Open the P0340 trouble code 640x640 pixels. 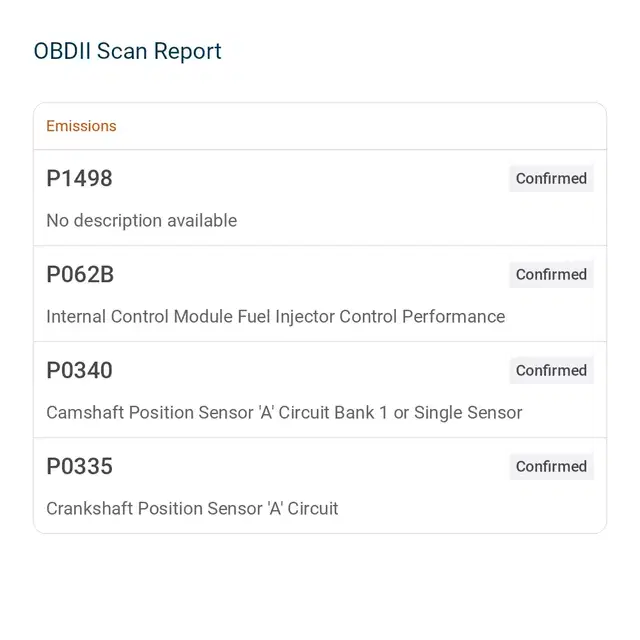(x=79, y=370)
